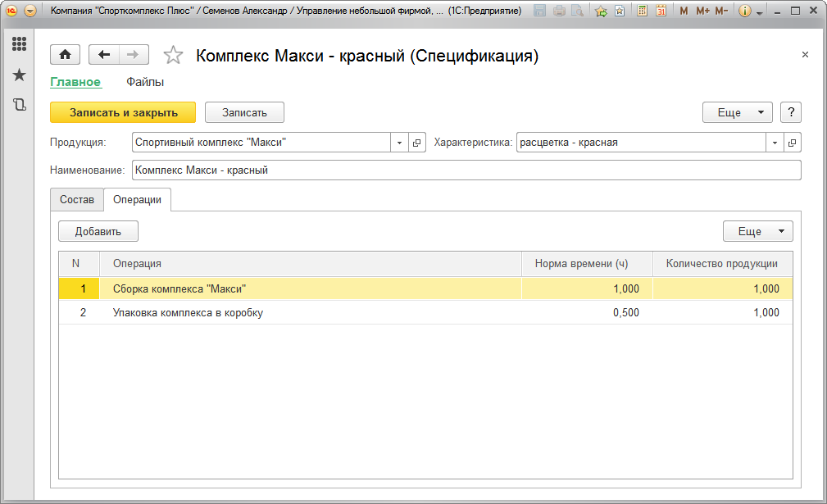Click product quantity in Сборка row
The width and height of the screenshot is (827, 504).
723,289
